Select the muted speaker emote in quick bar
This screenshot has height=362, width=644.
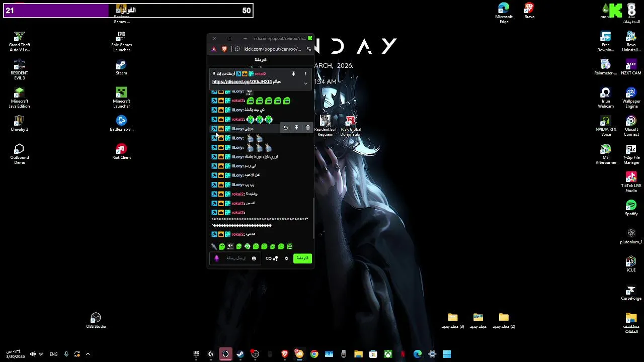[x=230, y=246]
